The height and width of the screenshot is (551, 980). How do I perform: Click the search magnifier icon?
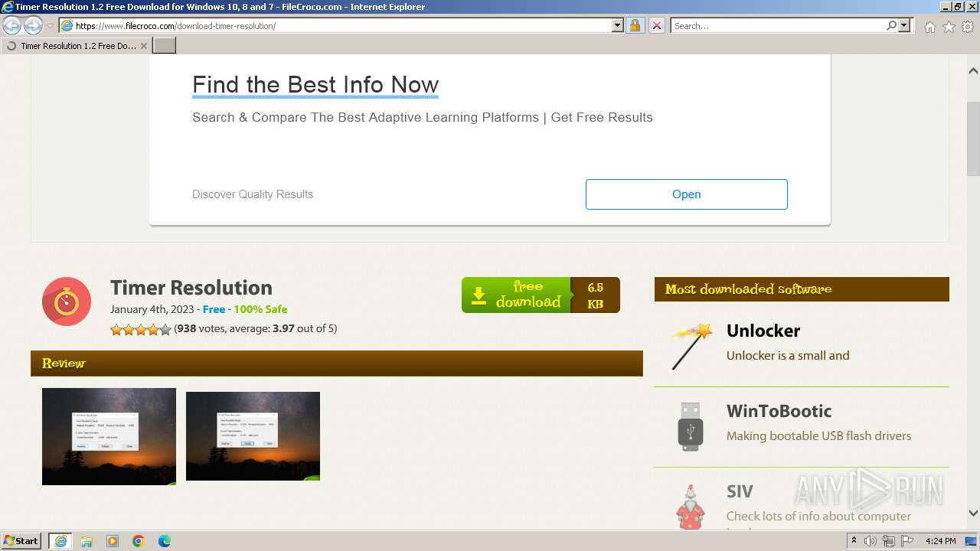pos(891,25)
